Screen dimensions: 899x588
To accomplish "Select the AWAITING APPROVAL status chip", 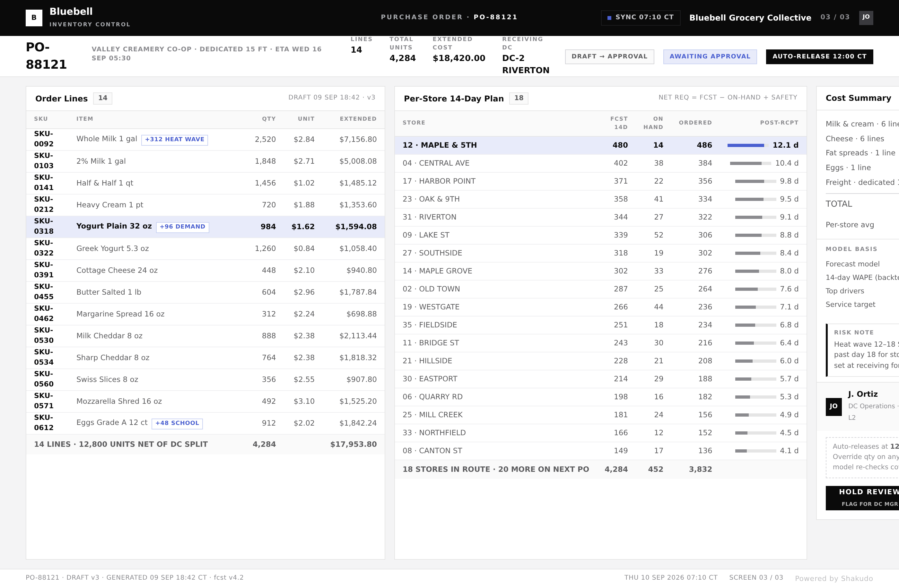I will 710,56.
